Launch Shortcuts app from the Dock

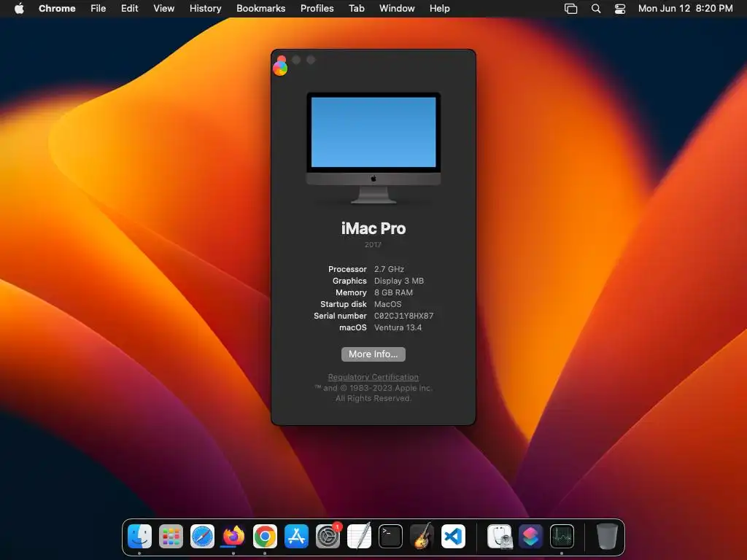(x=531, y=536)
